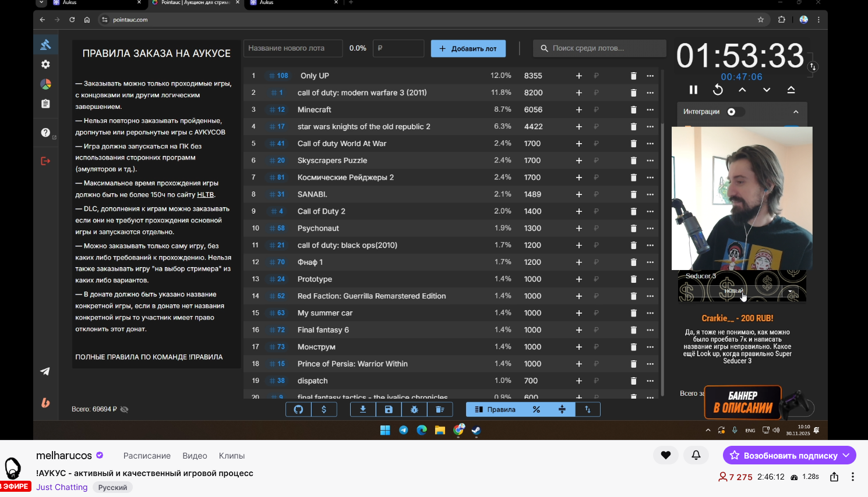Toggle the sort arrows button in bottom toolbar
868x497 pixels.
click(588, 410)
